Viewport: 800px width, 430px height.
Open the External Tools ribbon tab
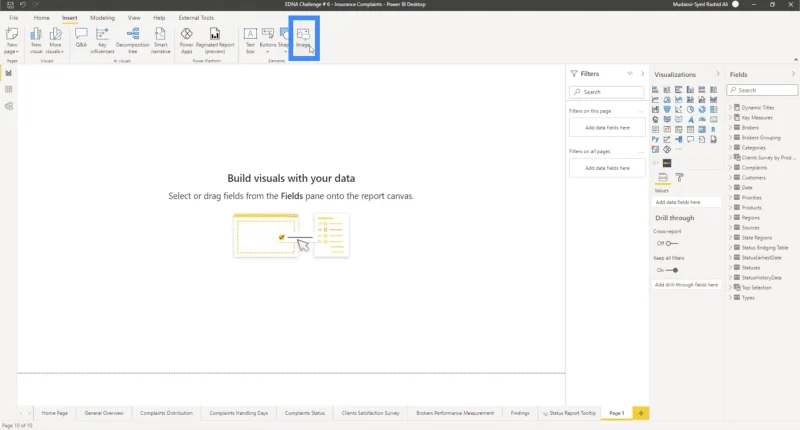pyautogui.click(x=196, y=18)
